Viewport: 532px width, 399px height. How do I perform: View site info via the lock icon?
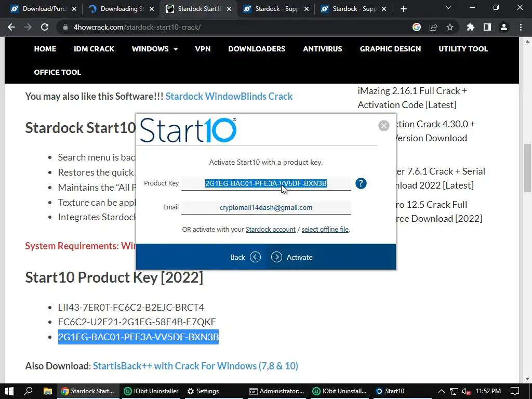pos(65,27)
